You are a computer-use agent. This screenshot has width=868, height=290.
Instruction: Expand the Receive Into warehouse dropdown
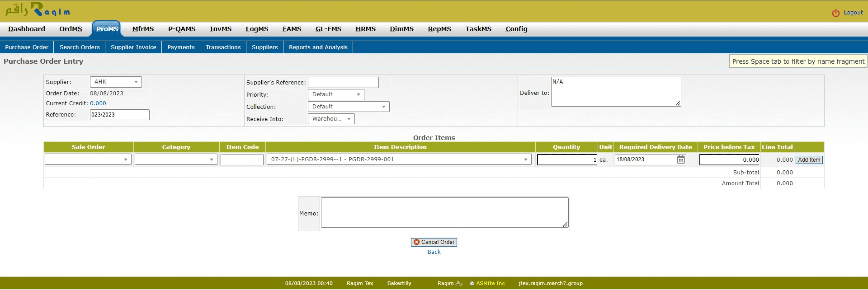[331, 119]
